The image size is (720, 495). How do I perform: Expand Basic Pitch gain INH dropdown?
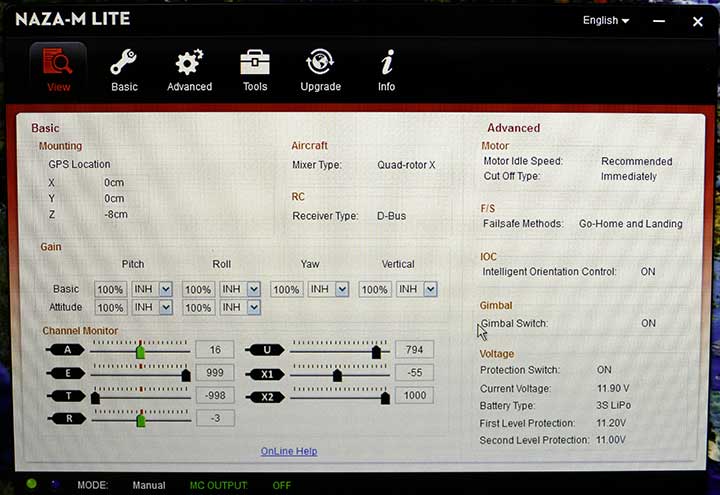coord(166,289)
